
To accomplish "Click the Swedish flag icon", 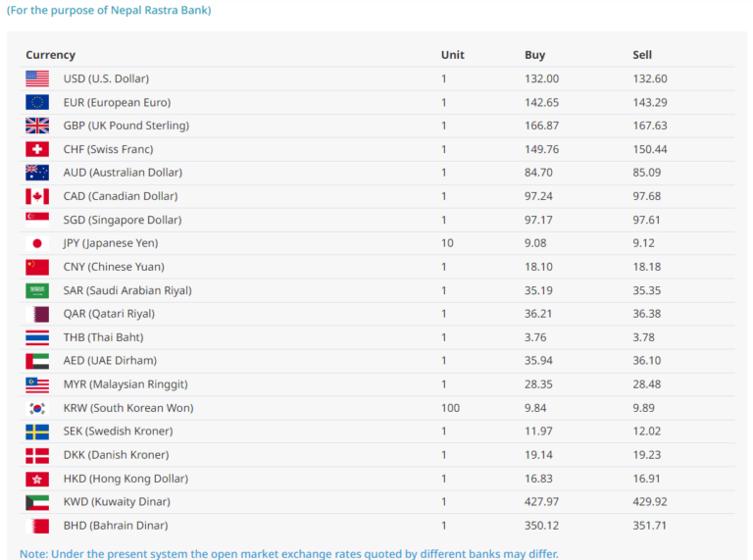I will pos(37,432).
